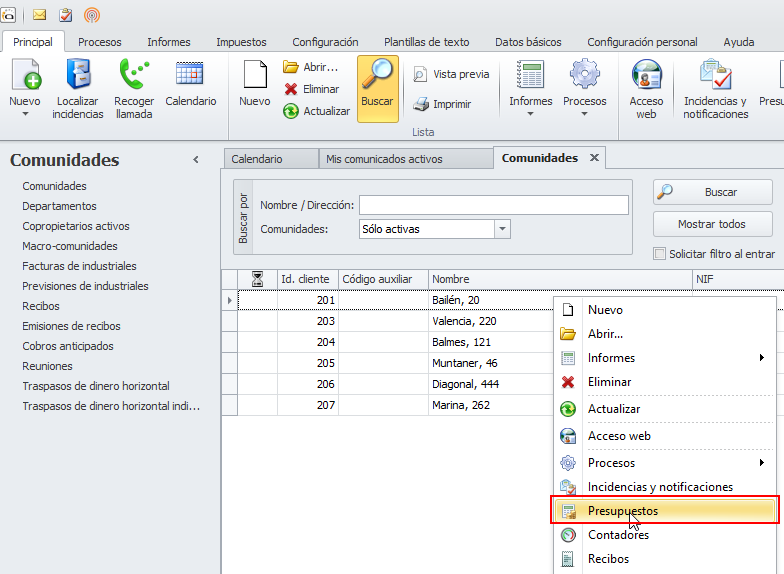
Task: Click the Recoger llamada phone icon
Action: (133, 76)
